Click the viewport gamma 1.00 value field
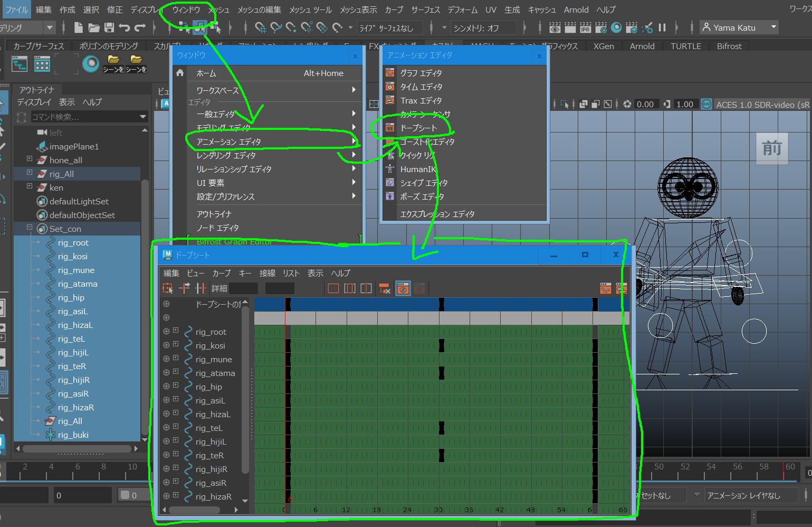 pos(685,104)
